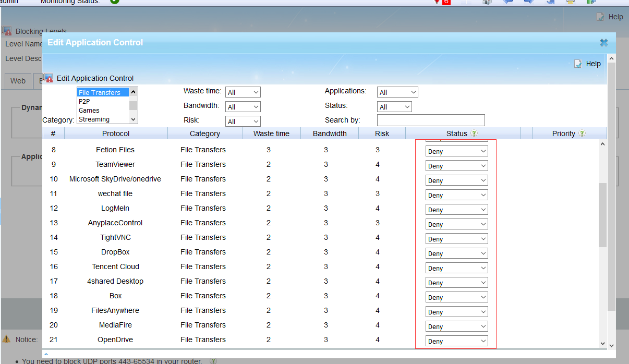Click the LogMeIn protocol name
The width and height of the screenshot is (629, 364).
pos(115,208)
